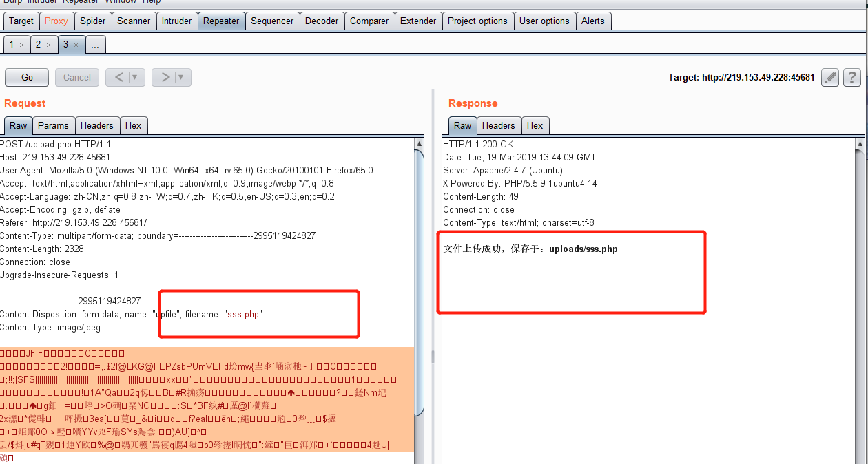Open the Alerts tab
The image size is (868, 464).
click(x=593, y=21)
